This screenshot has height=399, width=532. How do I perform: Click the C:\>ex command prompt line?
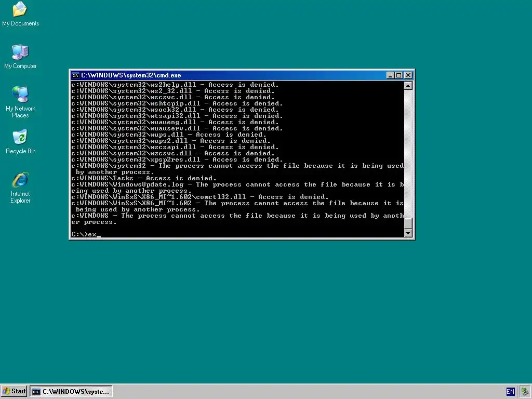point(86,234)
